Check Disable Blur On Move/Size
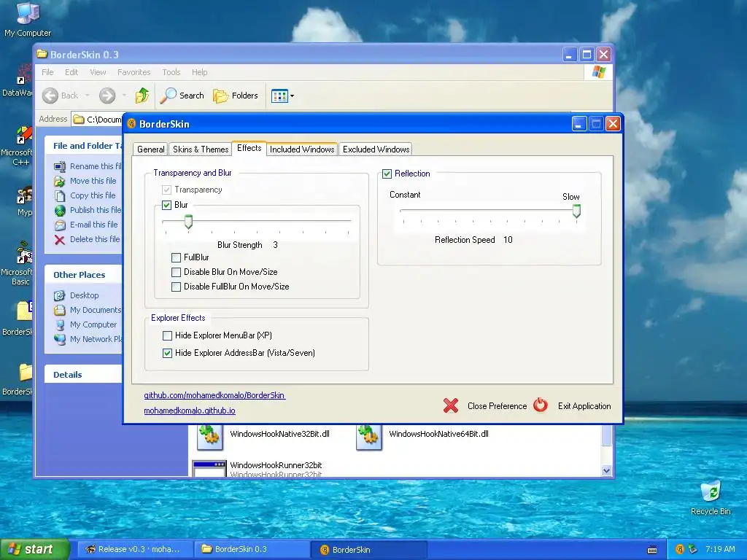Viewport: 747px width, 560px height. coord(177,273)
